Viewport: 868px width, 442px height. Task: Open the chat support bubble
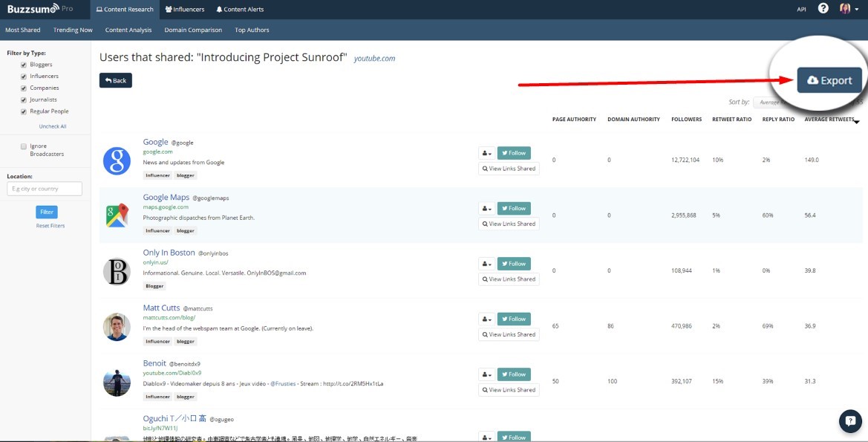(x=850, y=421)
